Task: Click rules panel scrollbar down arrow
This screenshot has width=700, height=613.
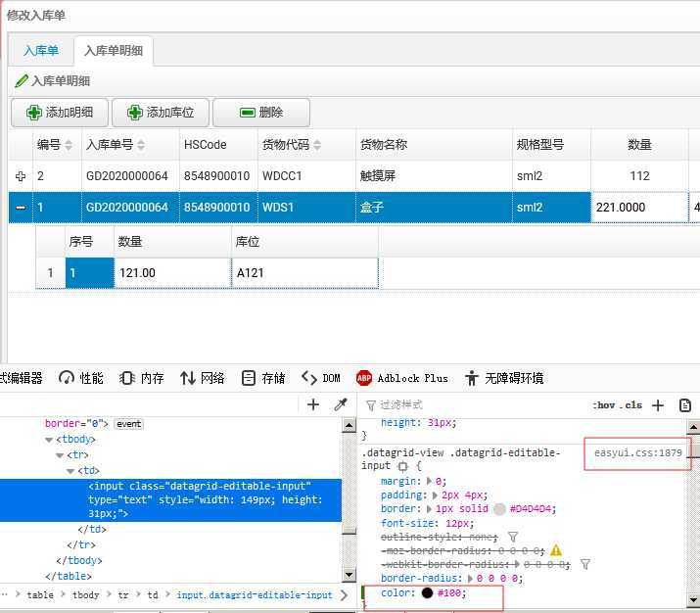Action: pyautogui.click(x=693, y=599)
